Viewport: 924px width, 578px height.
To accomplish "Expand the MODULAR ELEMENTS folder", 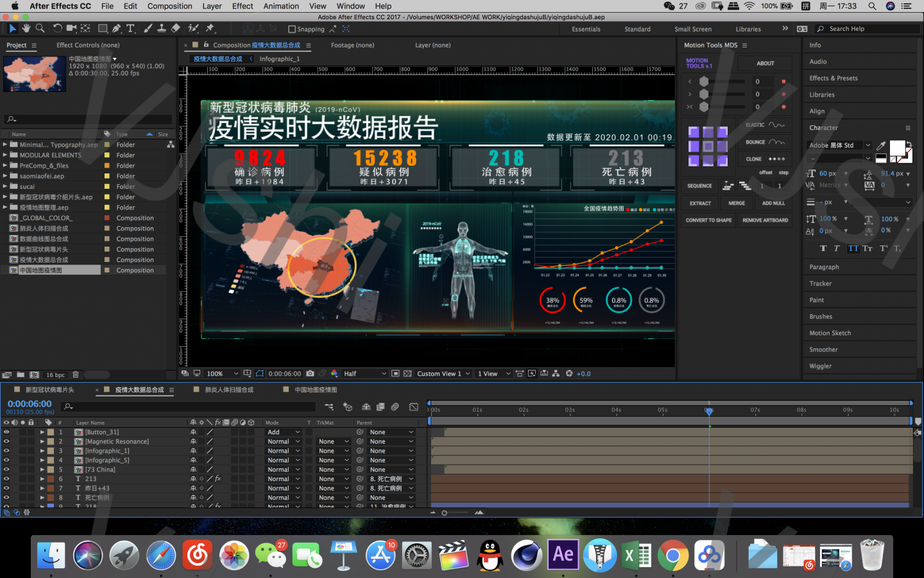I will coord(5,155).
